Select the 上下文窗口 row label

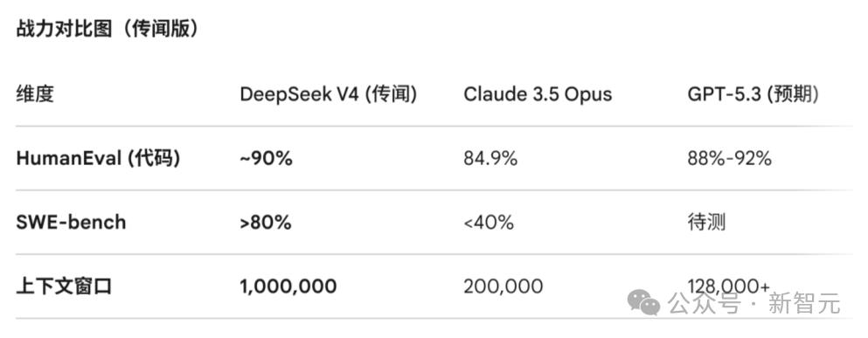[x=64, y=286]
